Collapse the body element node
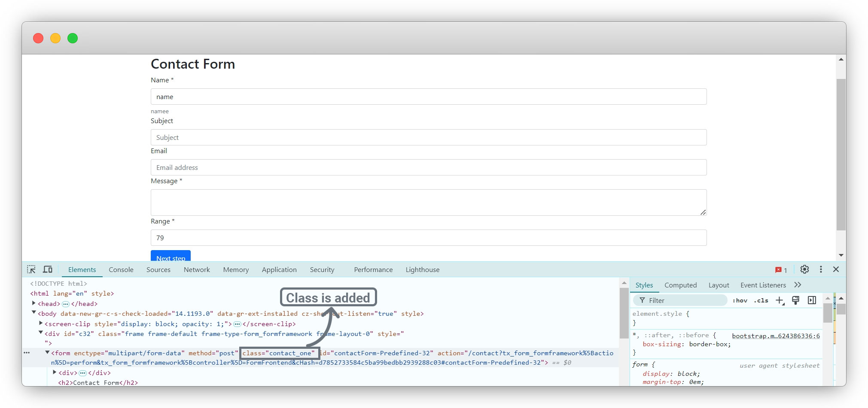 coord(34,313)
